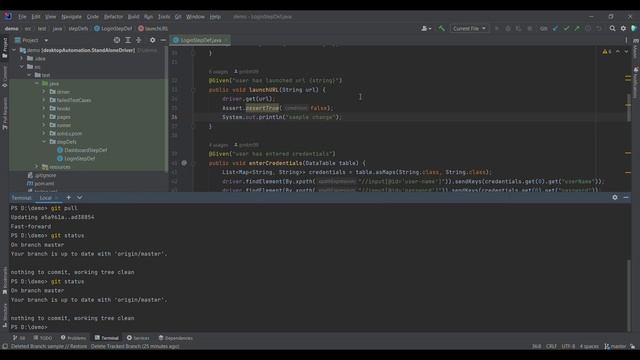Open Search Everywhere magnifier icon

tap(612, 29)
